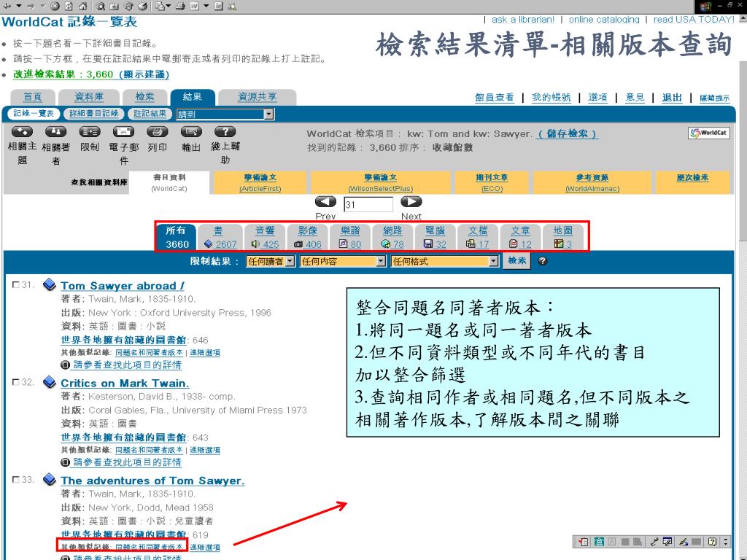The image size is (747, 560).
Task: Check the box for record 33
Action: coord(16,479)
